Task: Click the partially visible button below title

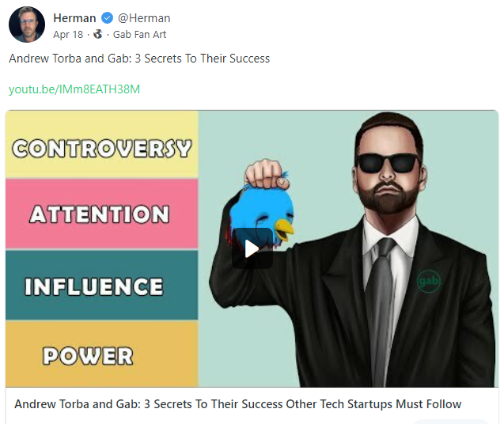Action: click(451, 422)
